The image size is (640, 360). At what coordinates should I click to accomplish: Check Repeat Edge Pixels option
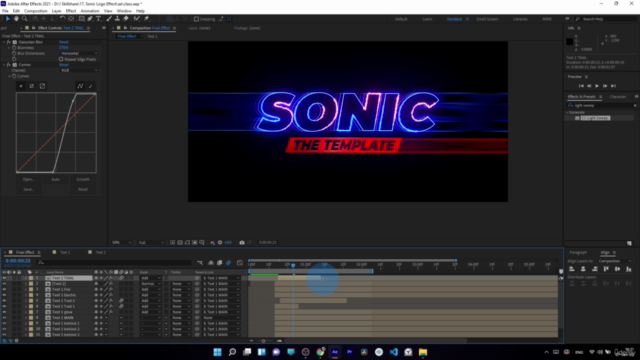pyautogui.click(x=61, y=59)
